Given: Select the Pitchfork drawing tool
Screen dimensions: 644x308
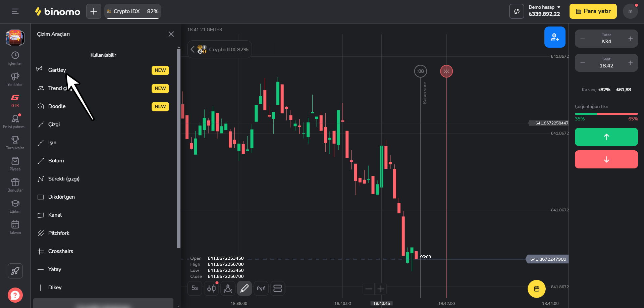Looking at the screenshot, I should pyautogui.click(x=103, y=233).
